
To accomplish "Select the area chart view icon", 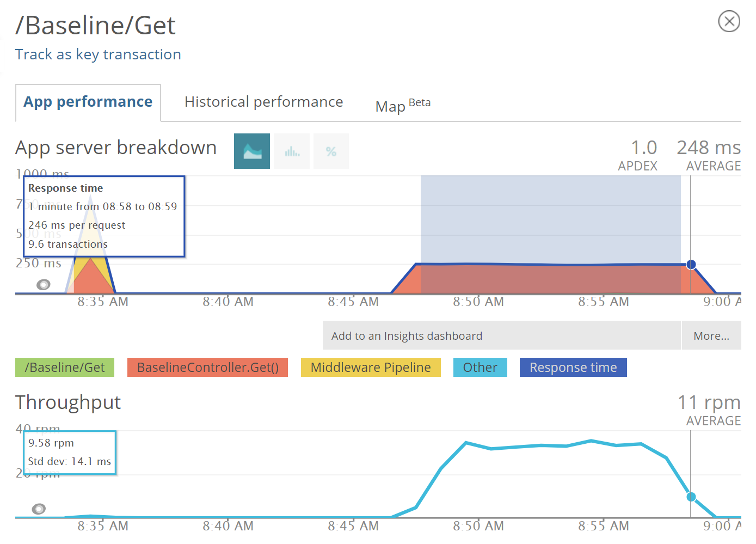I will point(252,151).
